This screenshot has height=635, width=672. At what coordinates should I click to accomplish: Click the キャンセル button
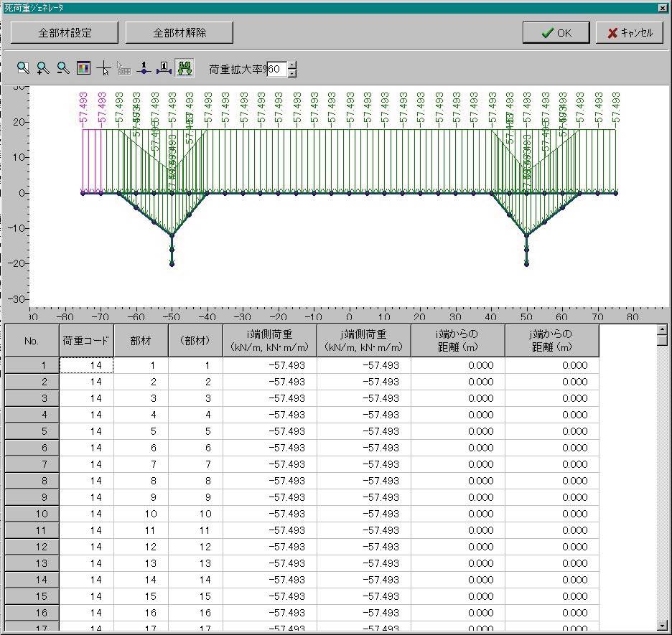(x=629, y=33)
